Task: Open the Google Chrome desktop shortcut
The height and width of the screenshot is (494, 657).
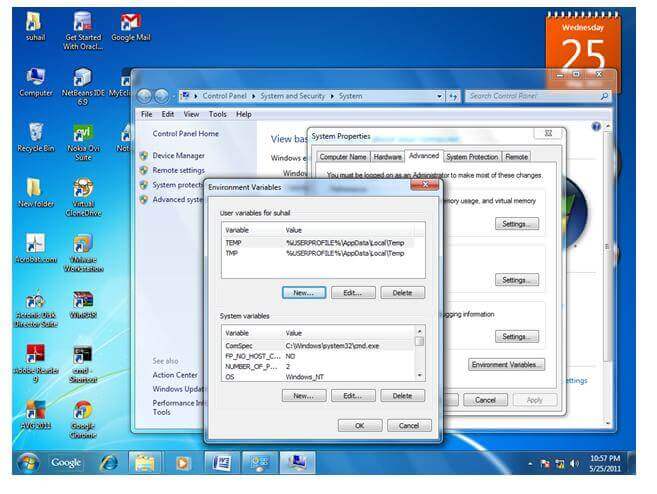Action: (x=83, y=414)
